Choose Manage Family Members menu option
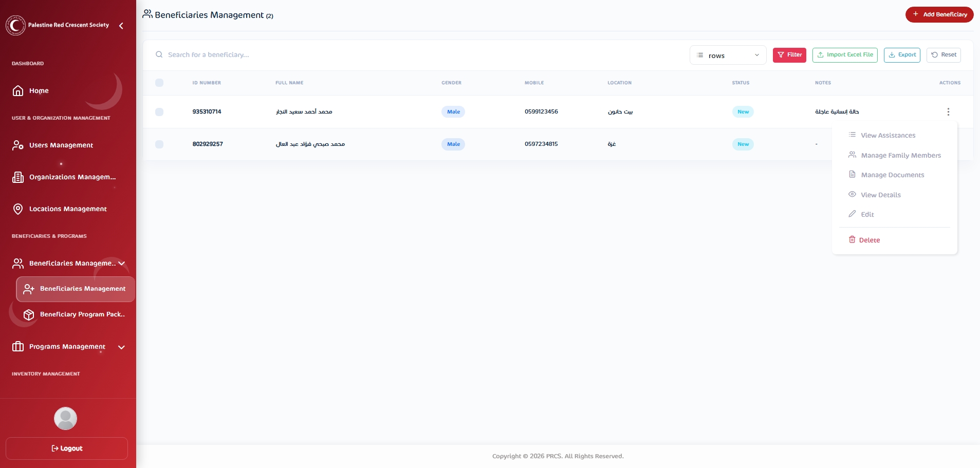 pos(900,156)
